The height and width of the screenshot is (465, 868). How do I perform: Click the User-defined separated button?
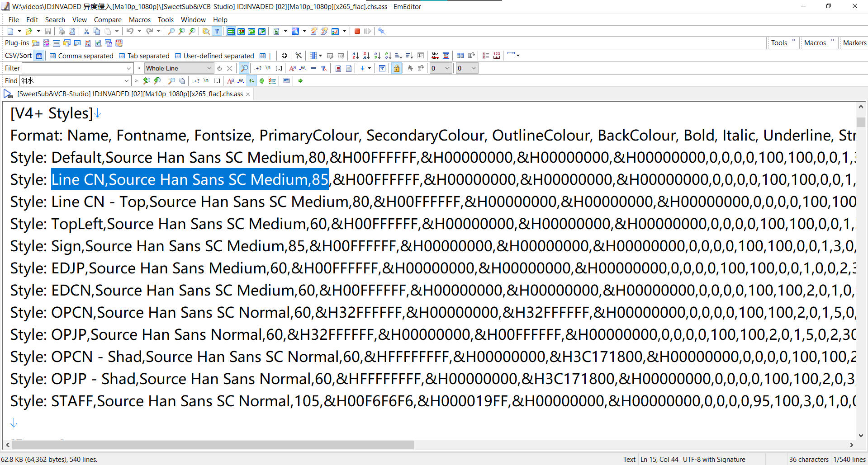pos(214,56)
